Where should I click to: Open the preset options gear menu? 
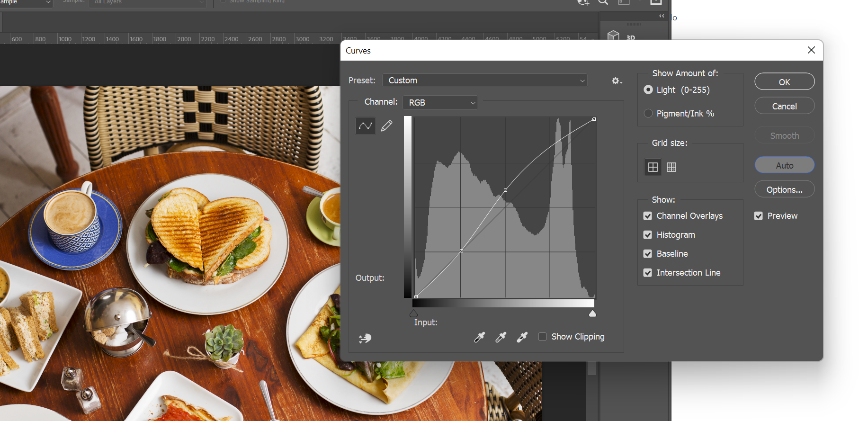tap(617, 81)
